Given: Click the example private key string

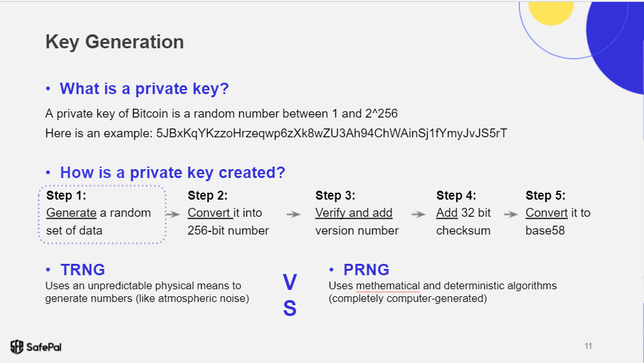Looking at the screenshot, I should point(332,134).
